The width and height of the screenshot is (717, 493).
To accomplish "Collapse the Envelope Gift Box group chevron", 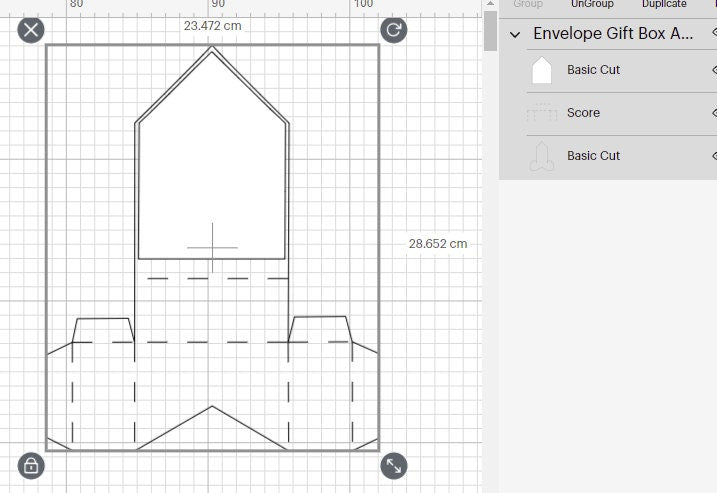I will pos(516,34).
